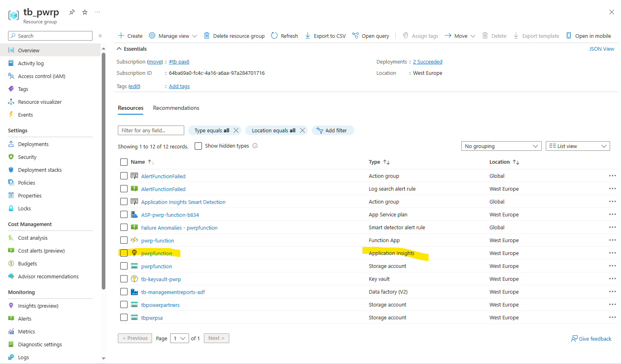Favorite tb_pwrp using the star icon
The image size is (621, 364).
tap(85, 12)
